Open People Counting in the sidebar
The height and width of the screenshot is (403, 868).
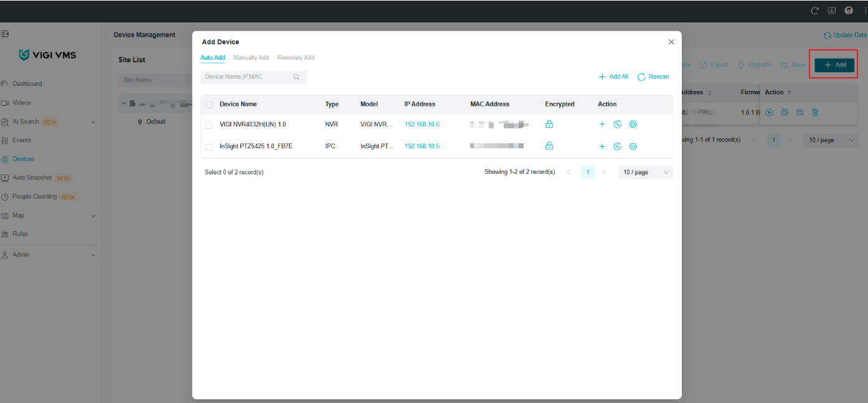(x=34, y=196)
